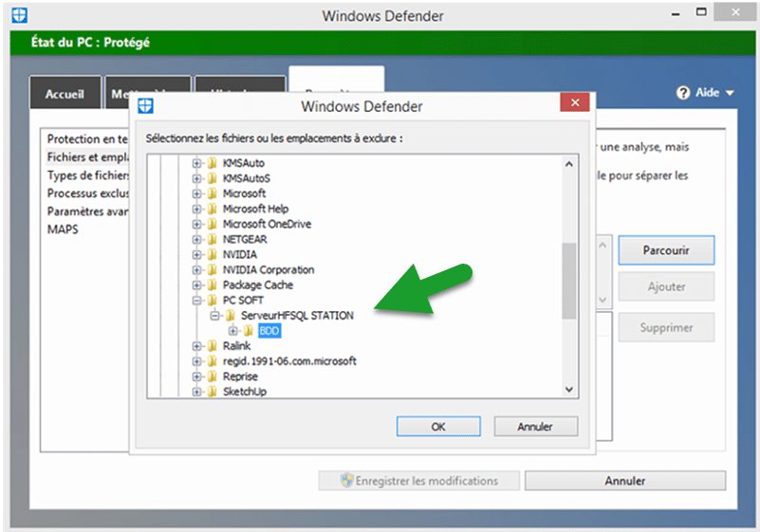
Task: Expand the NVIDIA Corporation tree node
Action: [196, 270]
